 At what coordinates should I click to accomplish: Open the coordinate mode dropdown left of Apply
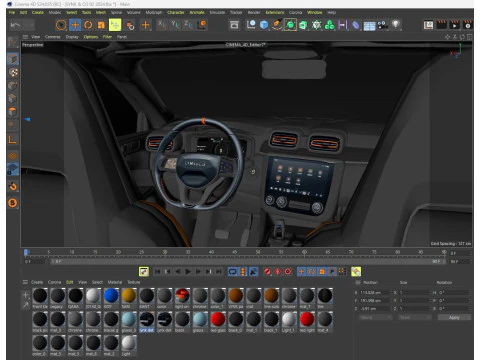pyautogui.click(x=376, y=318)
